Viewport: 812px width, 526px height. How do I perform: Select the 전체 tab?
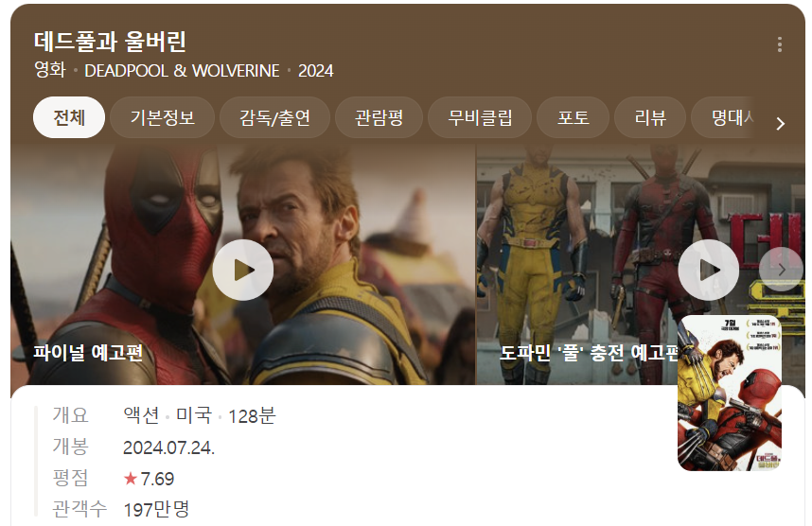point(69,117)
